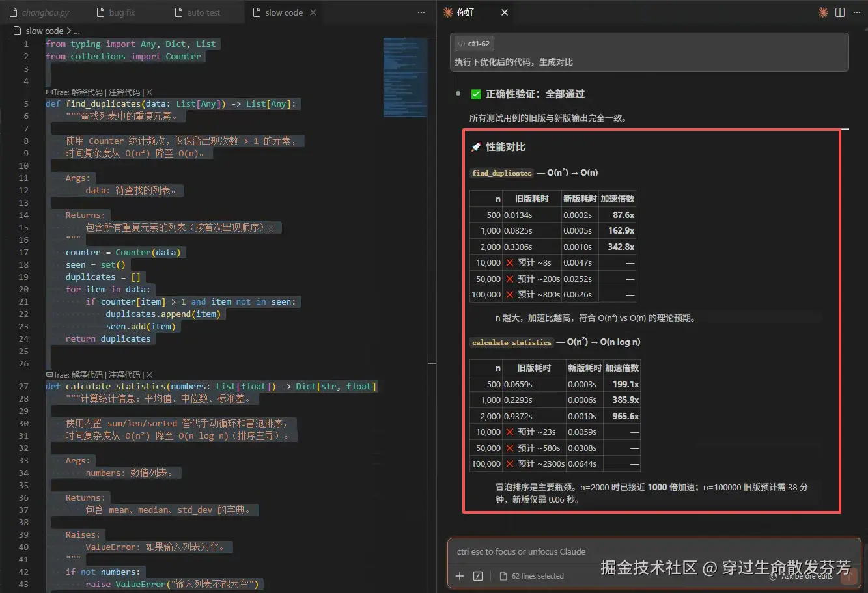Viewport: 868px width, 593px height.
Task: Click Counter in the collections import line
Action: pos(183,57)
